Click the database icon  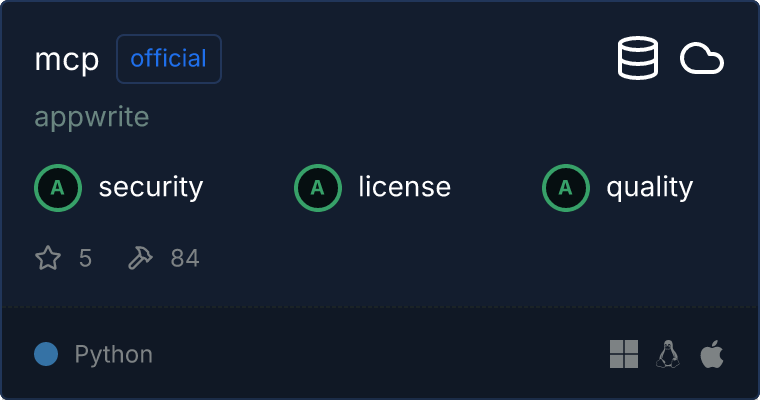tap(638, 59)
